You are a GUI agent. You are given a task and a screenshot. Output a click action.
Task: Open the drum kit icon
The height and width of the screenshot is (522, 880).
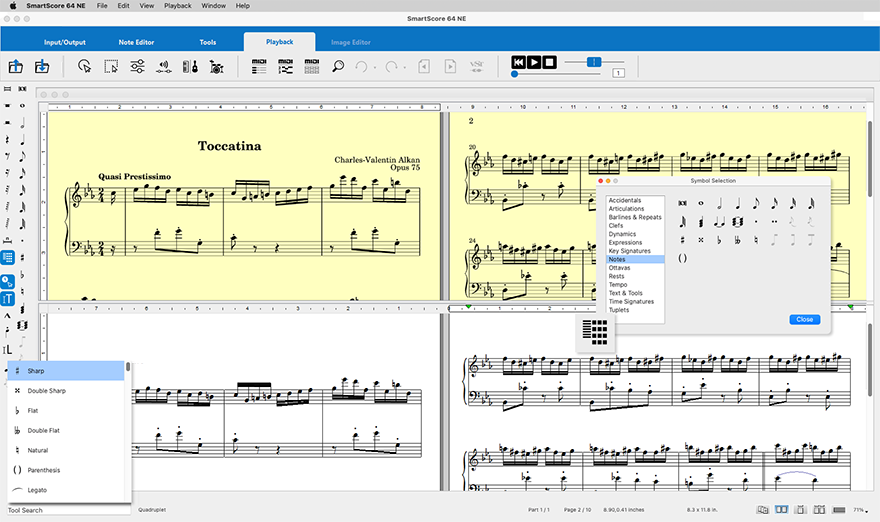[x=216, y=67]
